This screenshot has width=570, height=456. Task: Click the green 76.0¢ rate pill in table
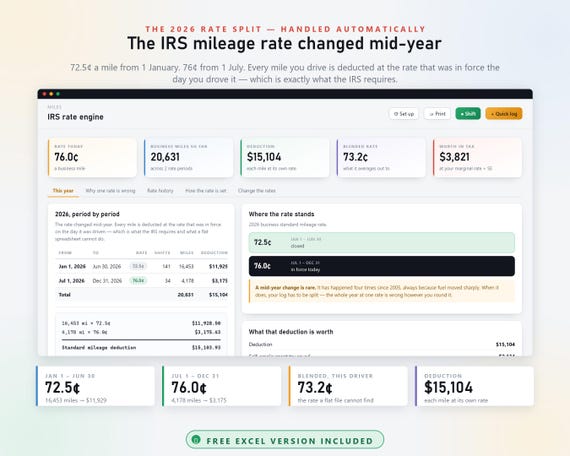[138, 281]
